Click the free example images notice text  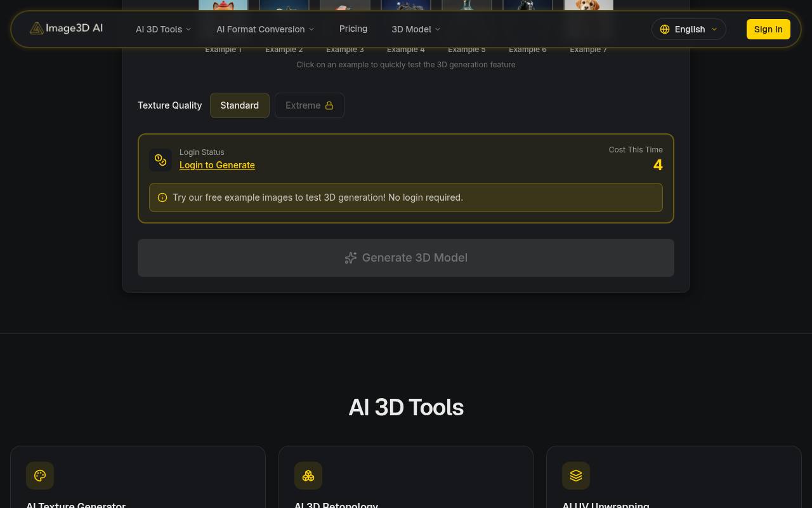pyautogui.click(x=318, y=197)
